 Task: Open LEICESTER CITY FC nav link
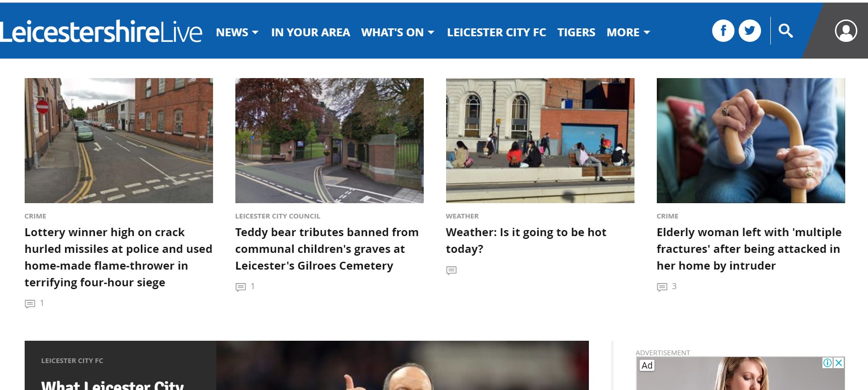point(496,33)
